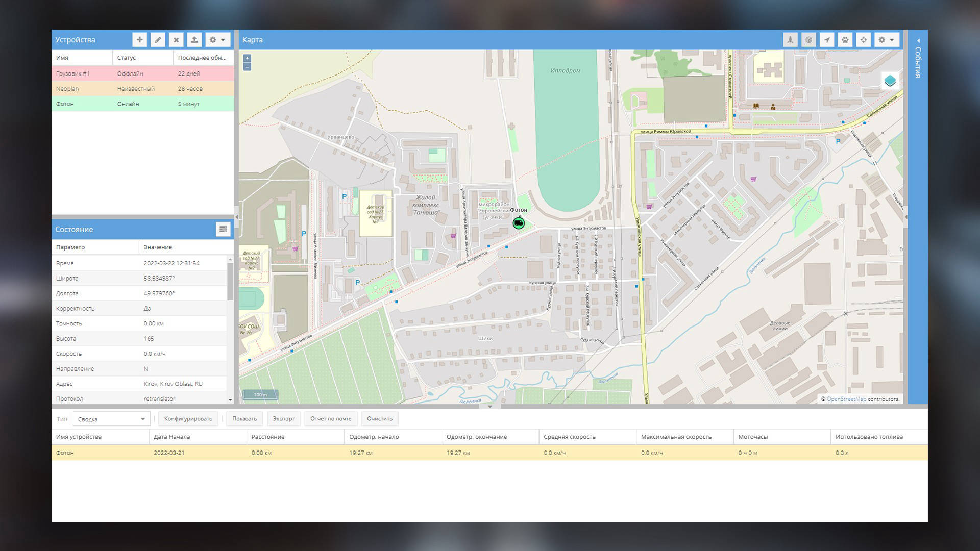
Task: Click the add device plus icon
Action: [139, 40]
